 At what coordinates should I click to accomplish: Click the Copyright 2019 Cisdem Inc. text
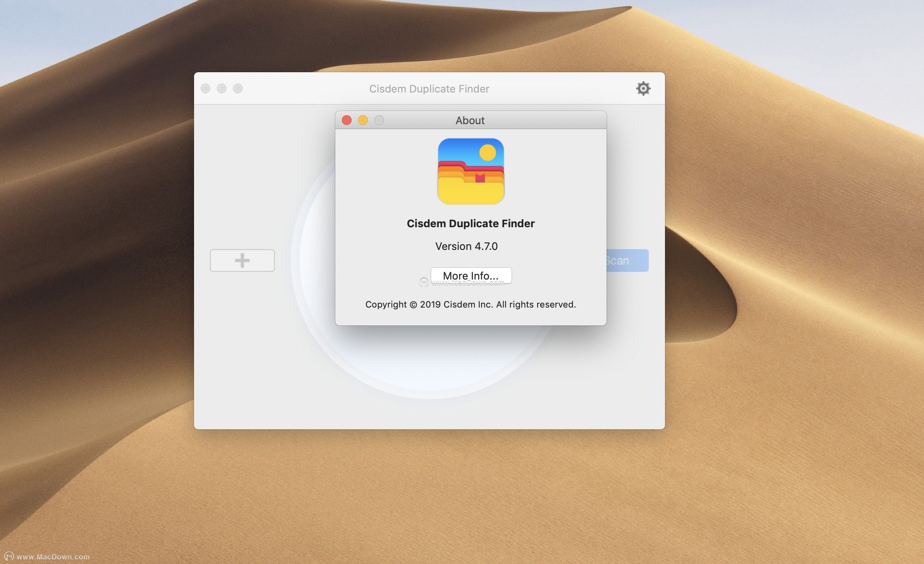(x=471, y=304)
